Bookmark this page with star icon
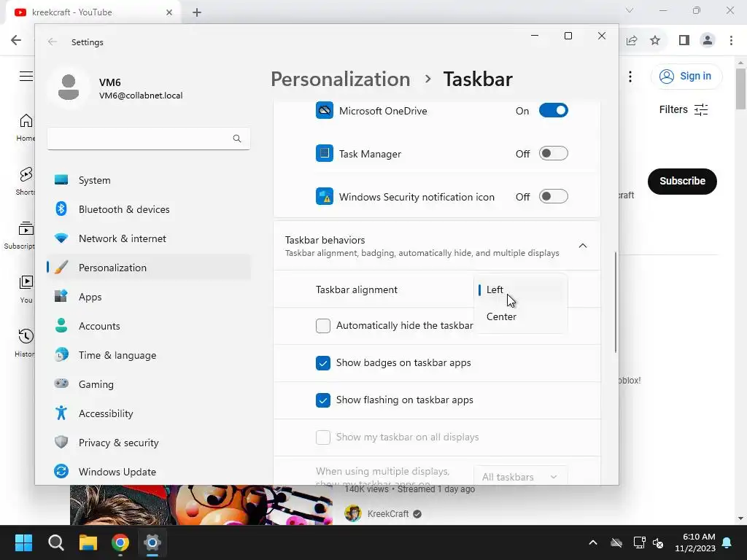 [655, 41]
